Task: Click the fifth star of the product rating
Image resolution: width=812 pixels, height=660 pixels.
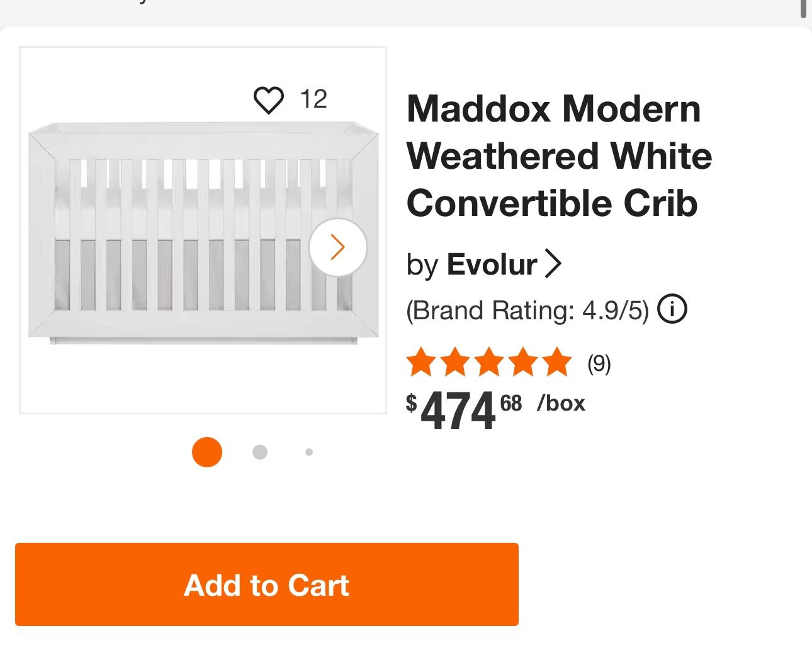Action: point(554,361)
